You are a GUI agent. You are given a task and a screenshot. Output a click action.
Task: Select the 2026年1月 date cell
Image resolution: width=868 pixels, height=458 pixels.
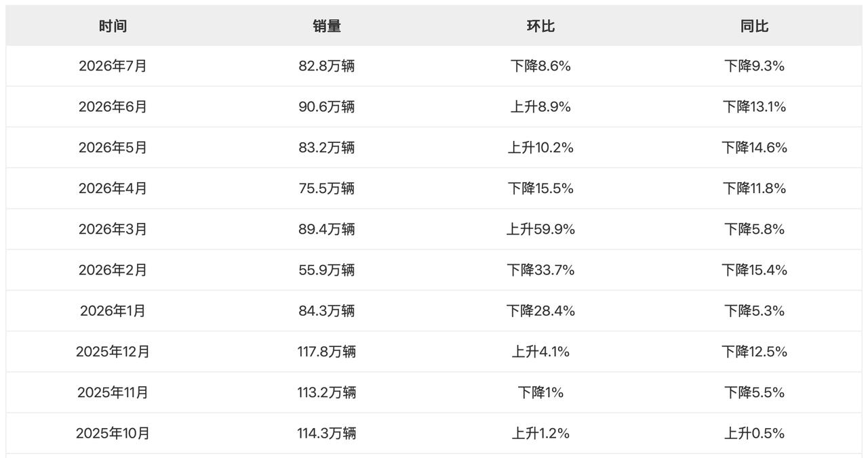pos(113,310)
